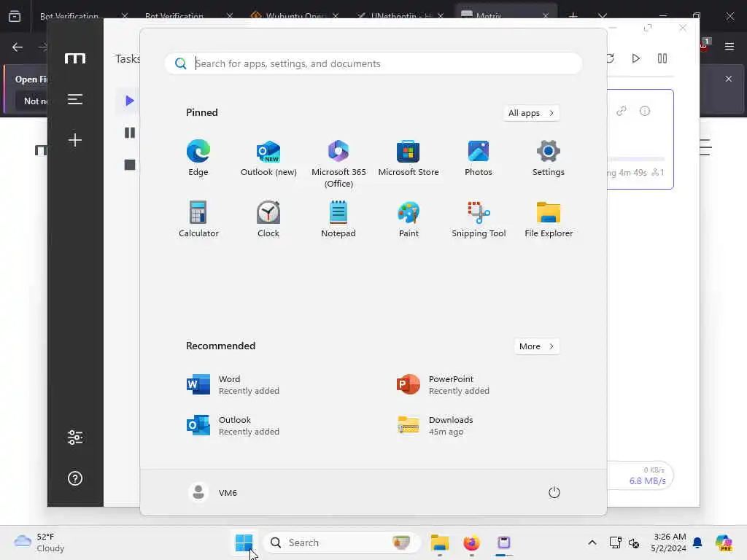Open File Explorer from pinned apps
Screen dimensions: 747x560
click(549, 219)
